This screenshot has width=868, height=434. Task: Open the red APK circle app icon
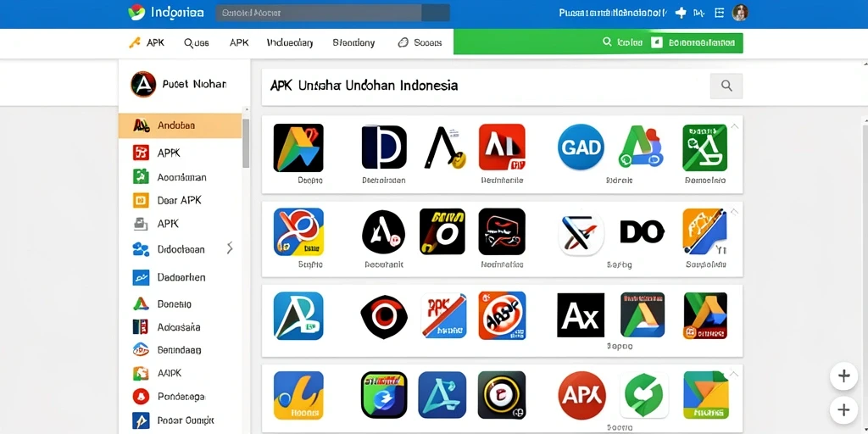coord(581,395)
